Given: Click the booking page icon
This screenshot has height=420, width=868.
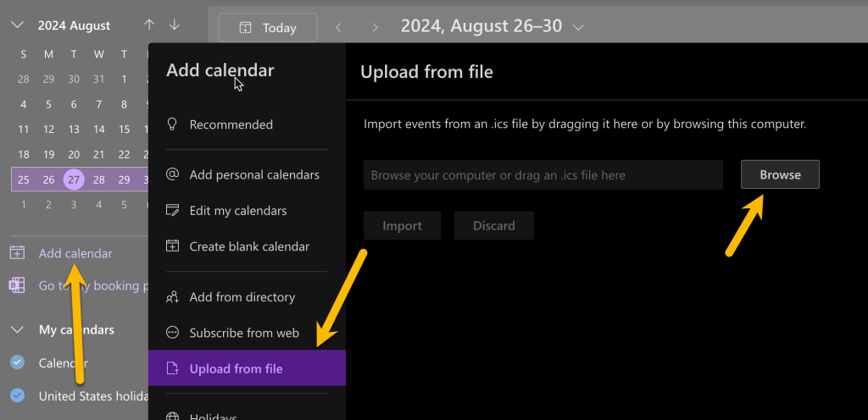Looking at the screenshot, I should point(17,285).
